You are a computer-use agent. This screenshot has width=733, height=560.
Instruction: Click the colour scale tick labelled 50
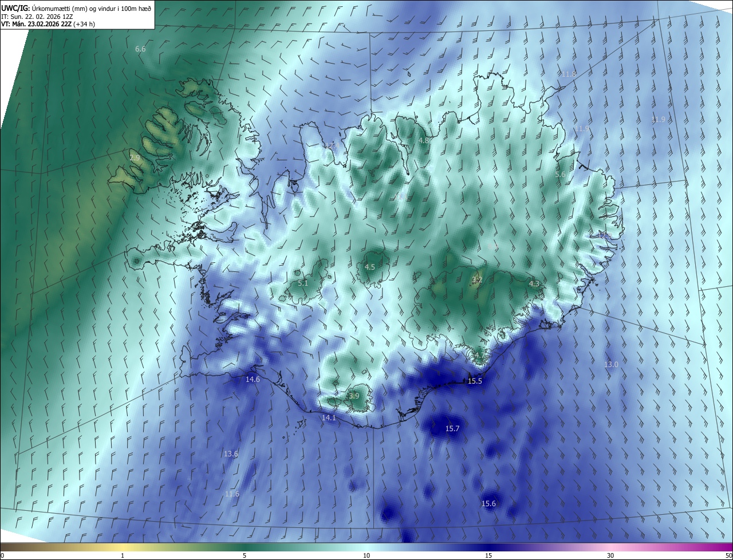coord(728,556)
